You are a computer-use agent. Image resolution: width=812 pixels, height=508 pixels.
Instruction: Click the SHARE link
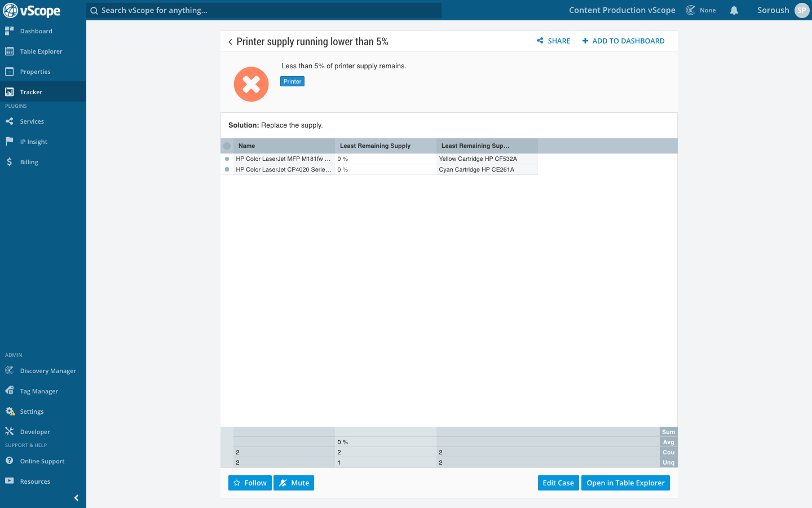tap(554, 41)
